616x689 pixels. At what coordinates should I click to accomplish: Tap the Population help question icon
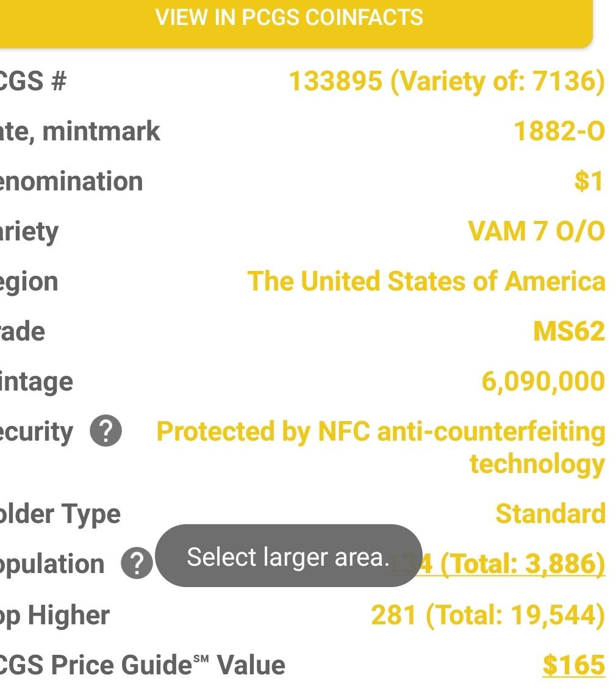137,563
